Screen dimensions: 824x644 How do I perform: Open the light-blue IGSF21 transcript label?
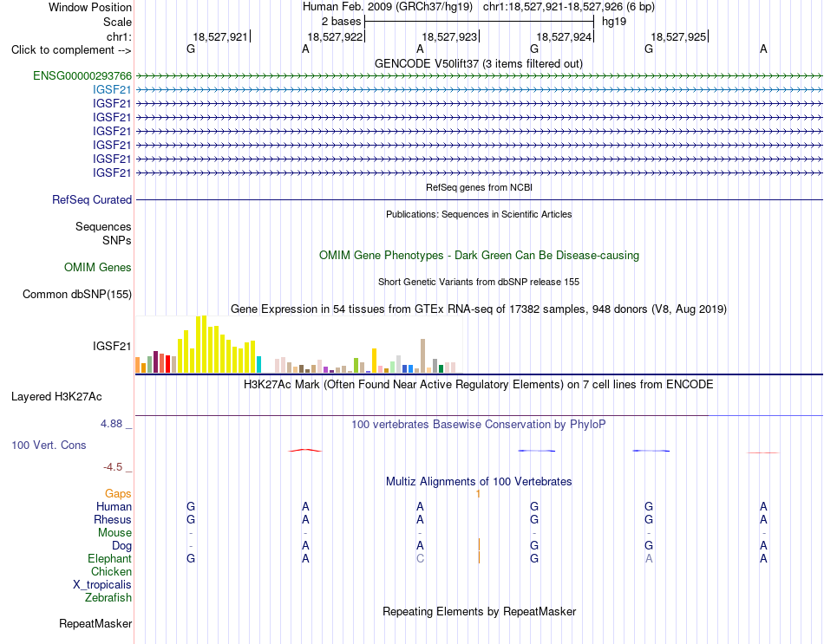(x=112, y=90)
